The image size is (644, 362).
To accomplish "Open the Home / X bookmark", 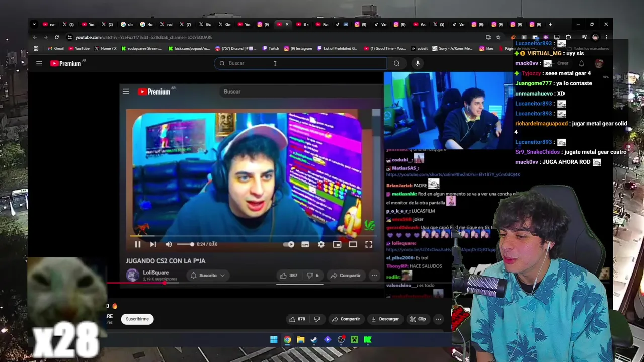I will [106, 49].
